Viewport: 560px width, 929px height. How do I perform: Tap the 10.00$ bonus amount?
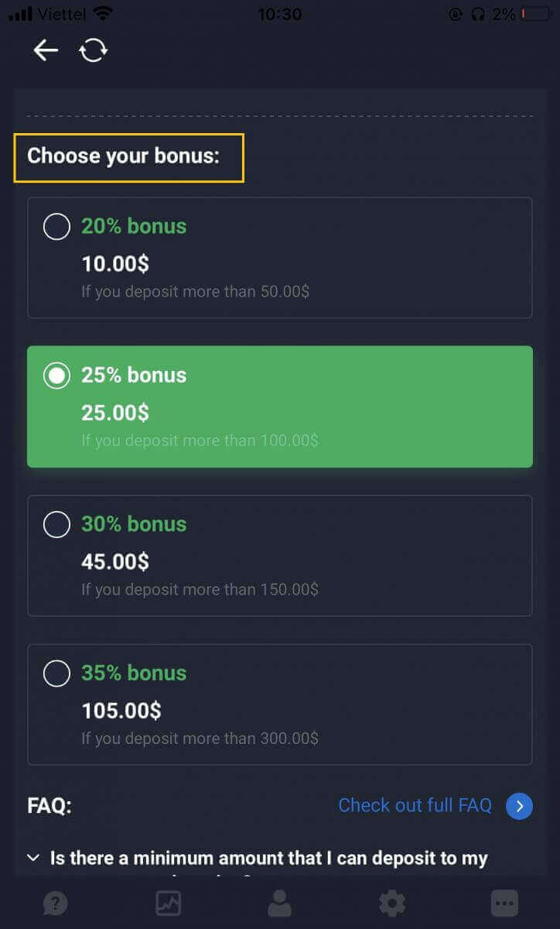[115, 264]
